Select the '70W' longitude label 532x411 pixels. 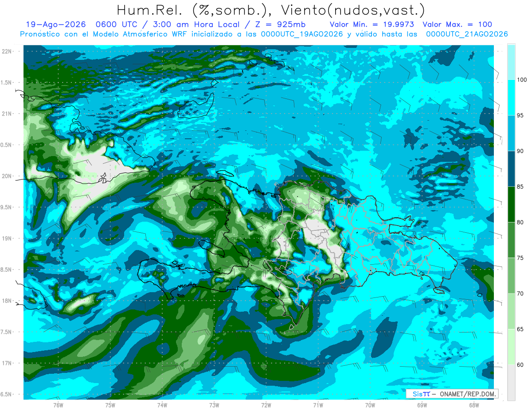tap(370, 405)
